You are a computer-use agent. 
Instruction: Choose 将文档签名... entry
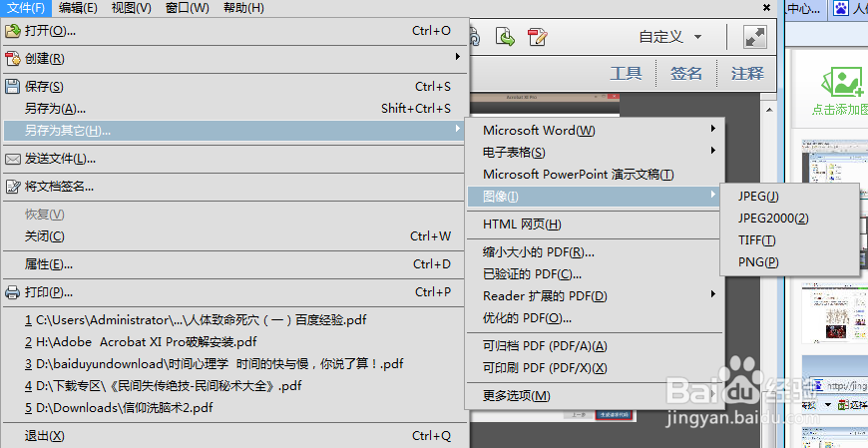coord(234,187)
